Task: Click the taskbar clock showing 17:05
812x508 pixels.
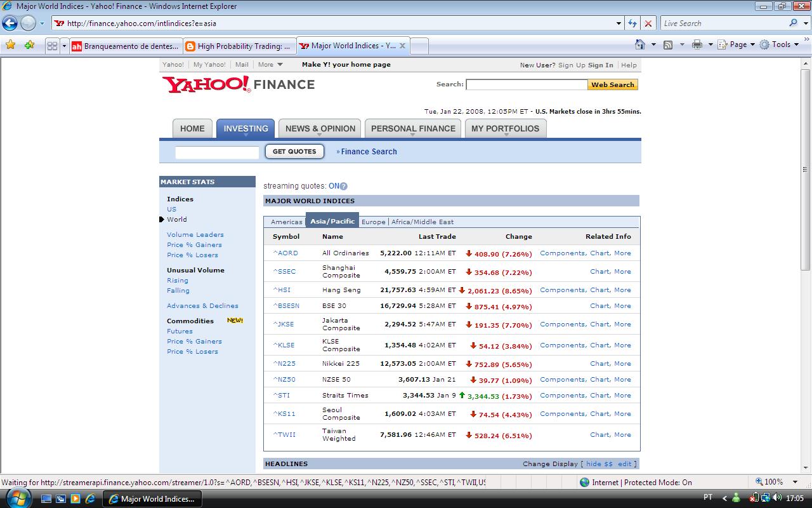Action: point(795,498)
